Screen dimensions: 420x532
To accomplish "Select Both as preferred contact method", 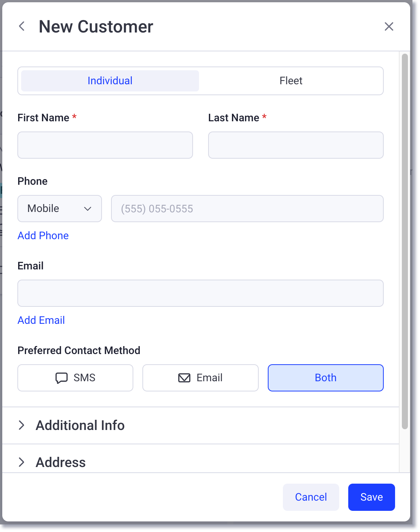I will [325, 377].
